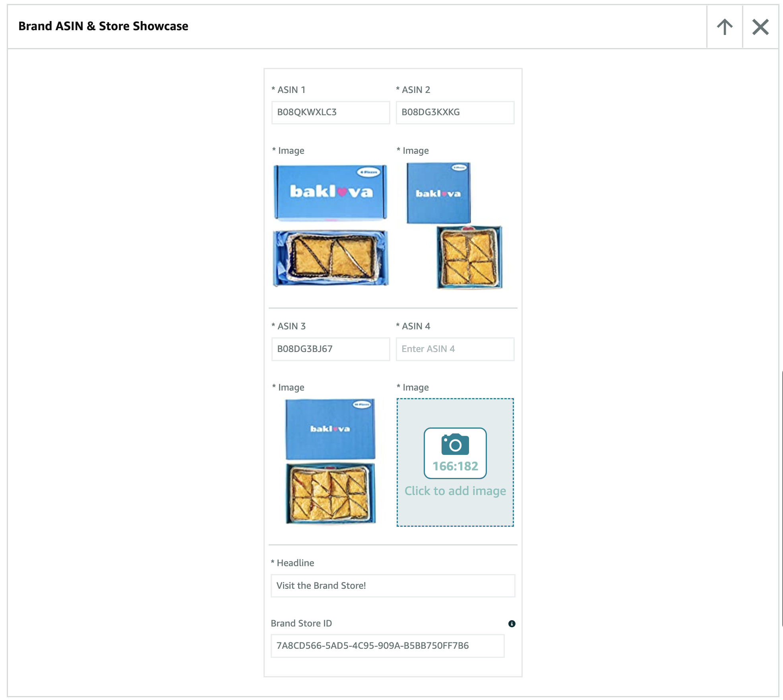The image size is (783, 700).
Task: Click the 166:182 aspect ratio label
Action: click(x=455, y=466)
